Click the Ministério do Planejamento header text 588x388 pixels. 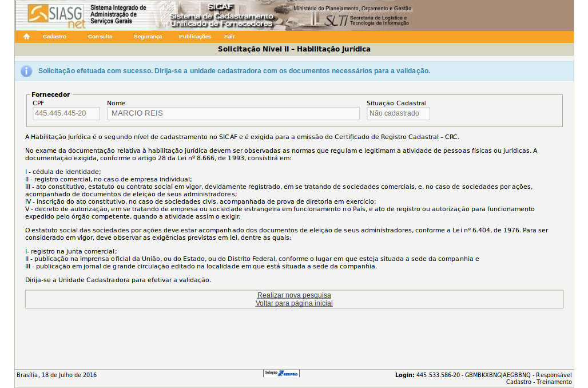(352, 8)
